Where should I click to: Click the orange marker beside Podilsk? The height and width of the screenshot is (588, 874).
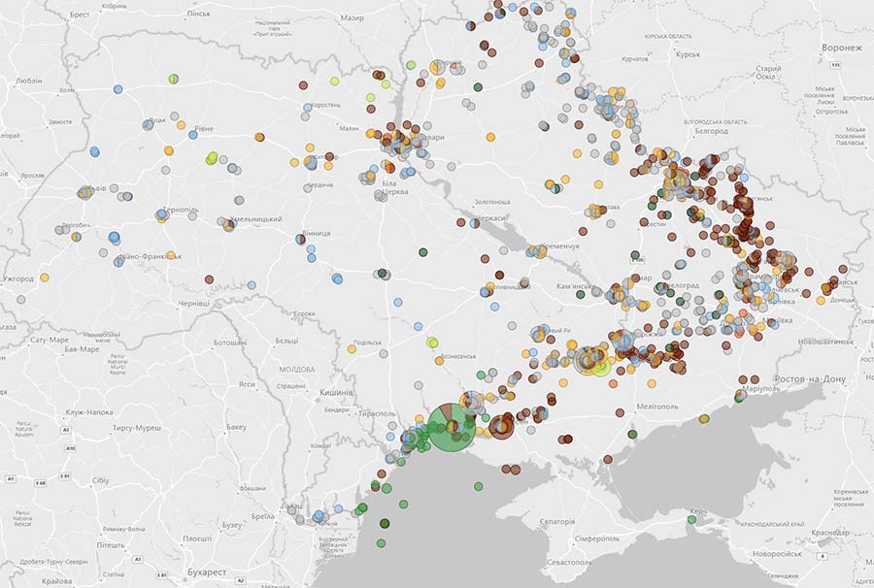click(352, 348)
